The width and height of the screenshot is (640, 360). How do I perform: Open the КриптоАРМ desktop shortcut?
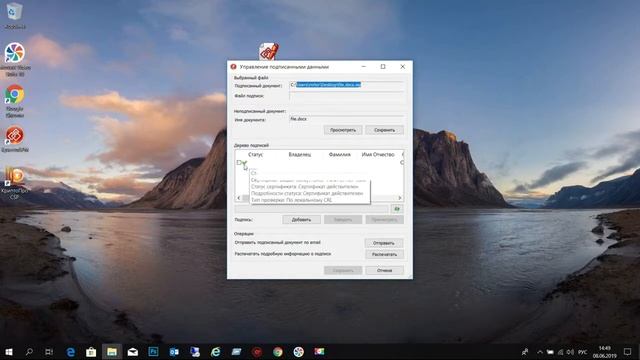(x=15, y=139)
